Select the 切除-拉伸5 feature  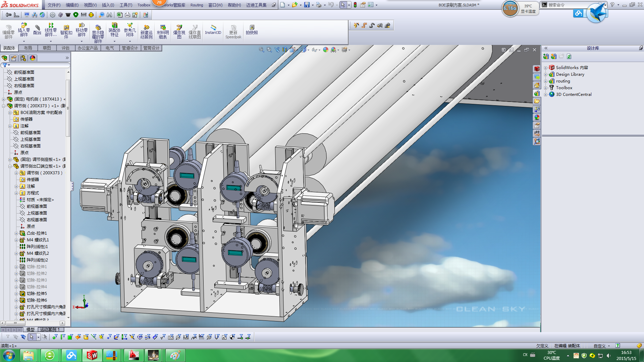tap(37, 294)
